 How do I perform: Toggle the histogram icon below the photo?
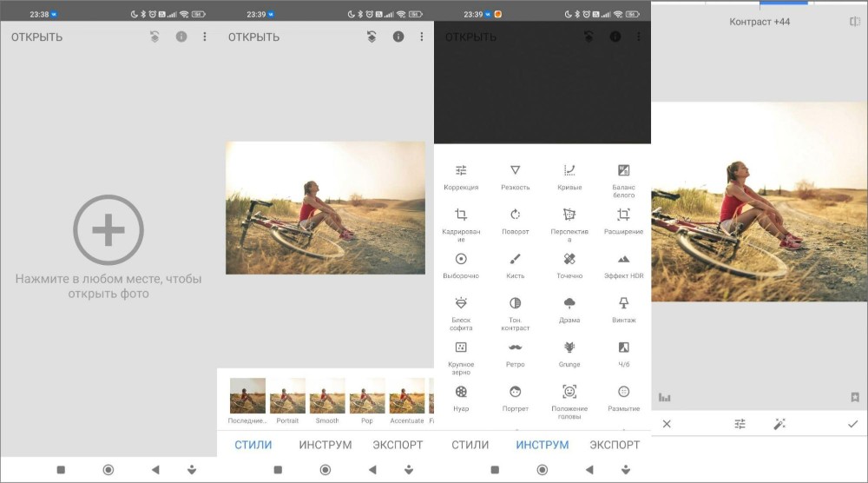pyautogui.click(x=665, y=398)
